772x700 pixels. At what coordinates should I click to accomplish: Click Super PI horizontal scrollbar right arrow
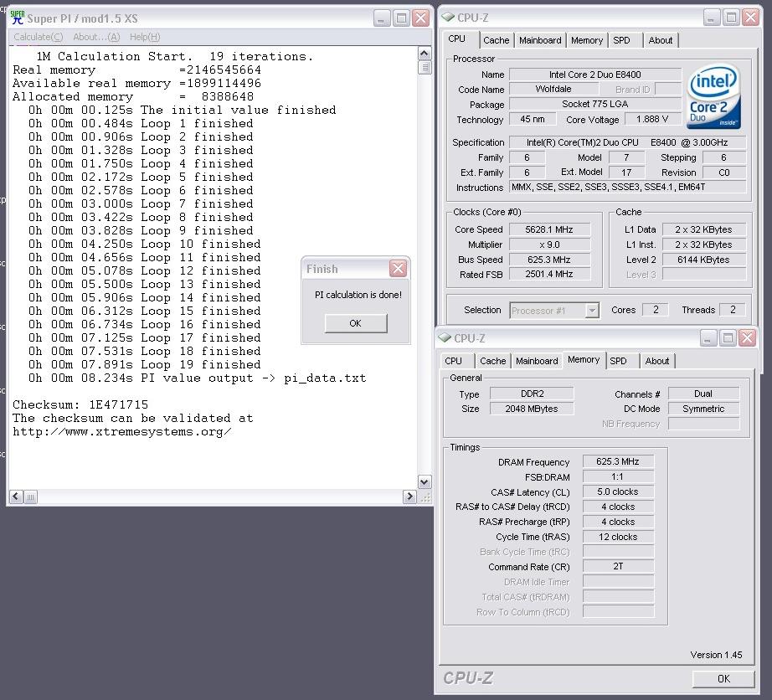(409, 497)
